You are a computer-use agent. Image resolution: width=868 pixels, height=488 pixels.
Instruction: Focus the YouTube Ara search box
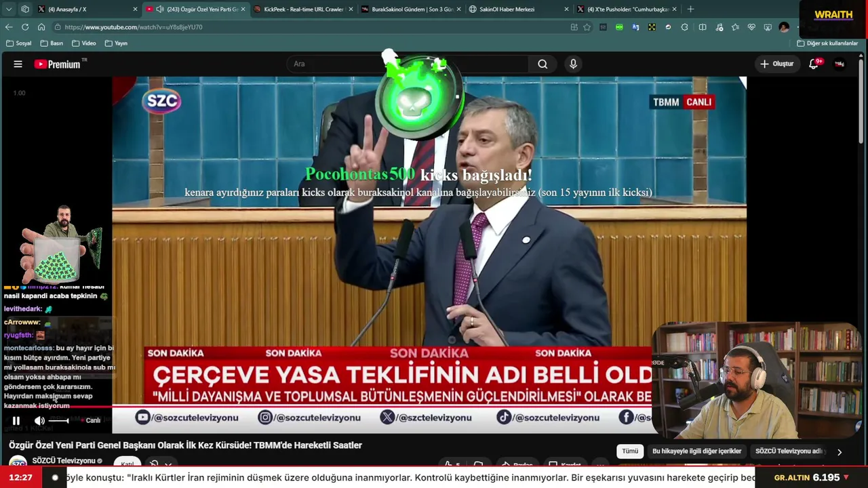coord(407,64)
